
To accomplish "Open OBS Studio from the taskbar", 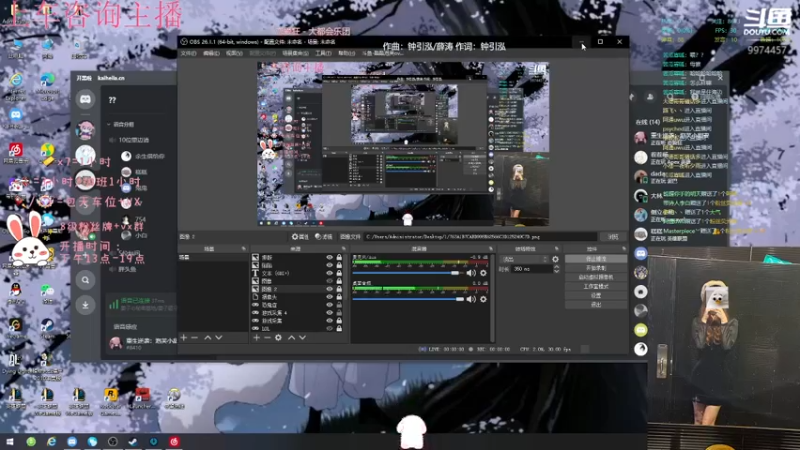I will click(x=112, y=442).
